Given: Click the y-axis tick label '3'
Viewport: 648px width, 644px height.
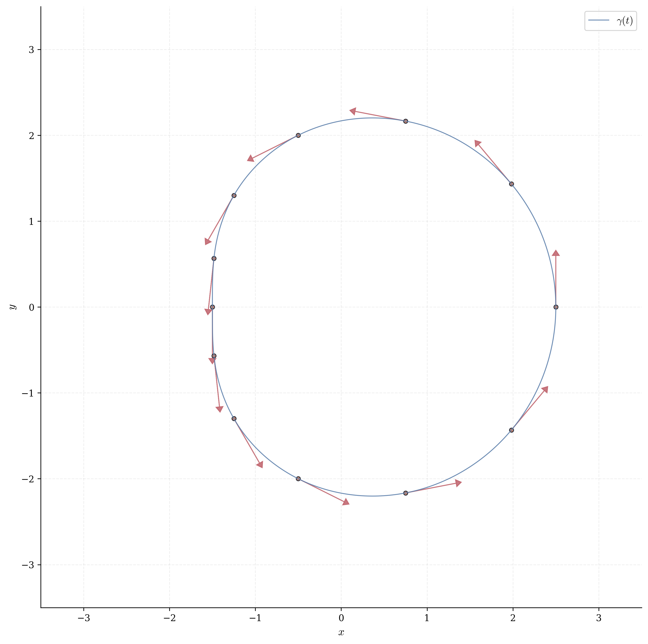Looking at the screenshot, I should coord(31,50).
